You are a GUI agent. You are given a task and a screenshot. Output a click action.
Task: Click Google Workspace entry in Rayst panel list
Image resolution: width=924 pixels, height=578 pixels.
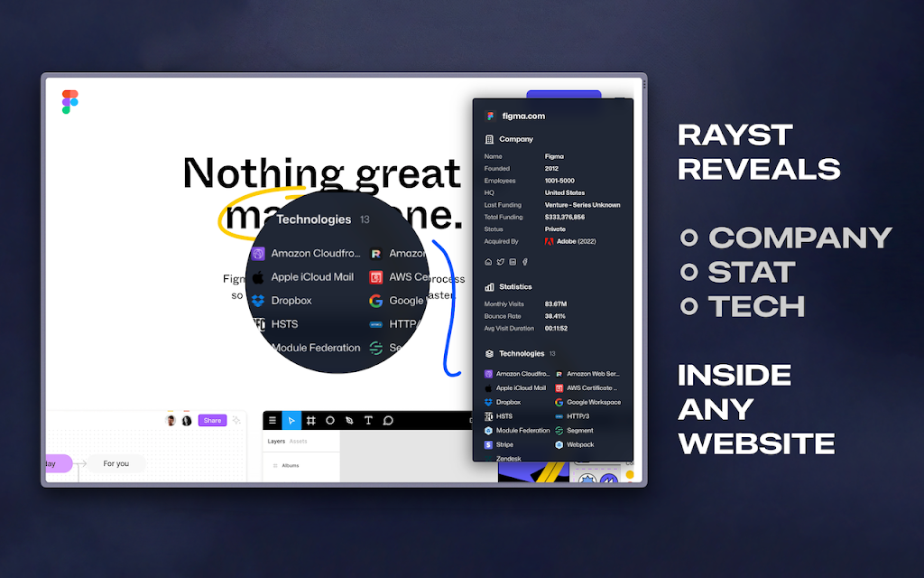click(588, 402)
